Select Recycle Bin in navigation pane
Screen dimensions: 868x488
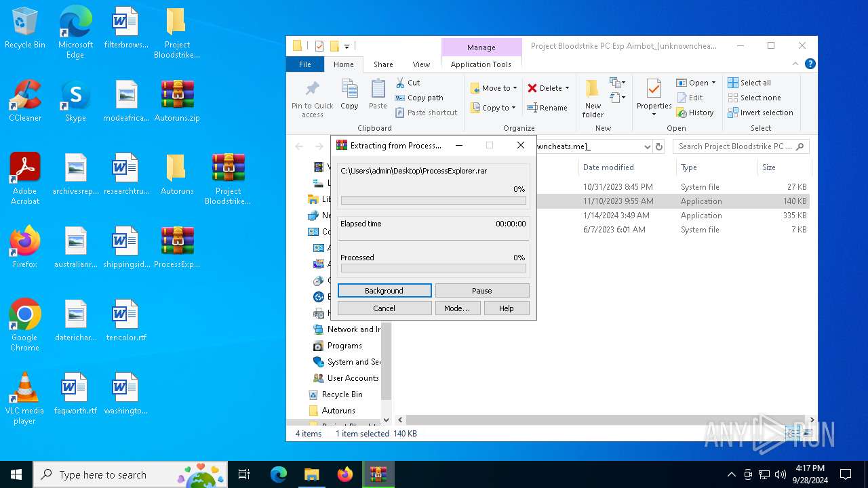click(336, 394)
